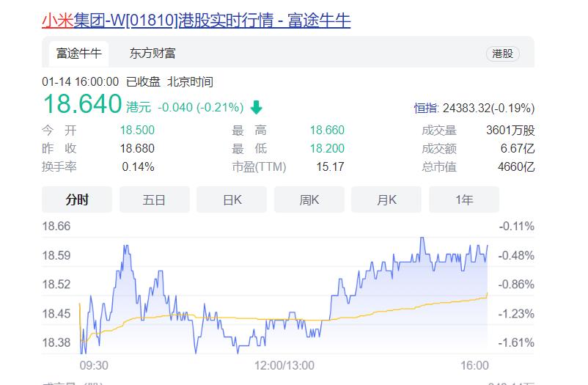Click the 成交量 value 3601万股
Screen dimensions: 588x385
pyautogui.click(x=510, y=131)
